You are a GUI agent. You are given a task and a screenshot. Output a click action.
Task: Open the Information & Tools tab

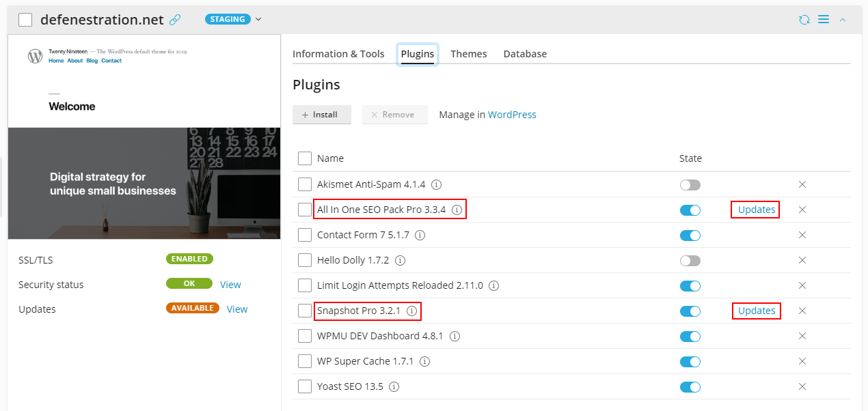(338, 54)
